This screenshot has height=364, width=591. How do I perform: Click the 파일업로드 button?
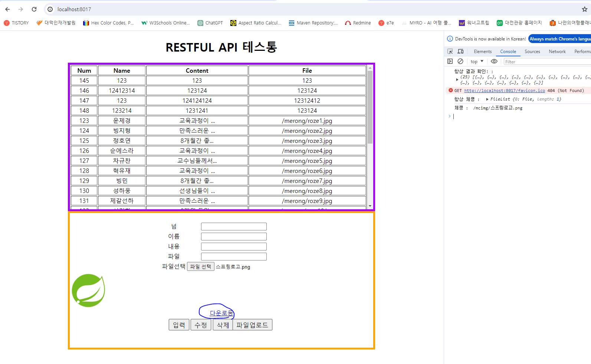(252, 325)
